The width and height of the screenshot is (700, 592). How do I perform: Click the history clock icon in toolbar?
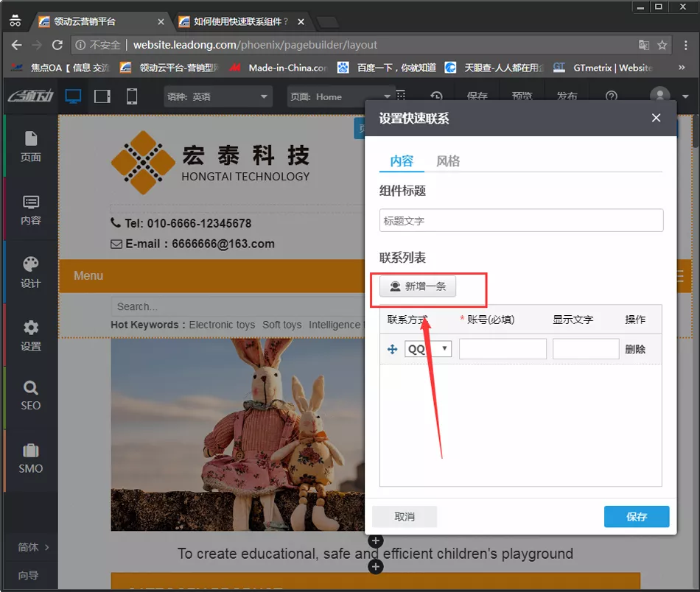pyautogui.click(x=436, y=96)
